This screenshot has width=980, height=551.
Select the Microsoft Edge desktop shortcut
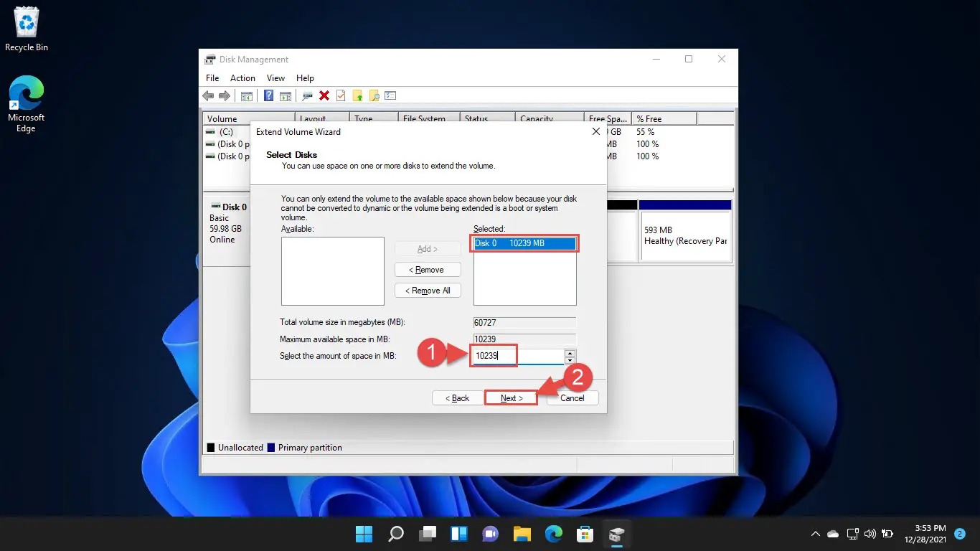click(x=27, y=105)
